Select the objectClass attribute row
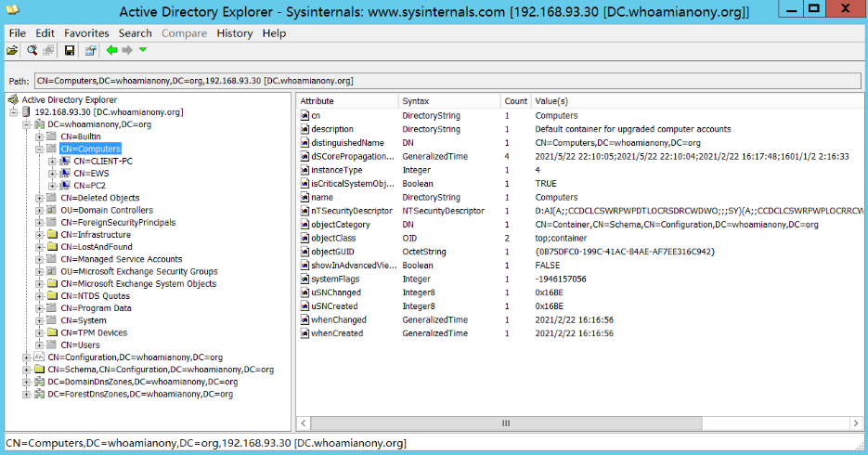This screenshot has width=868, height=455. tap(579, 238)
